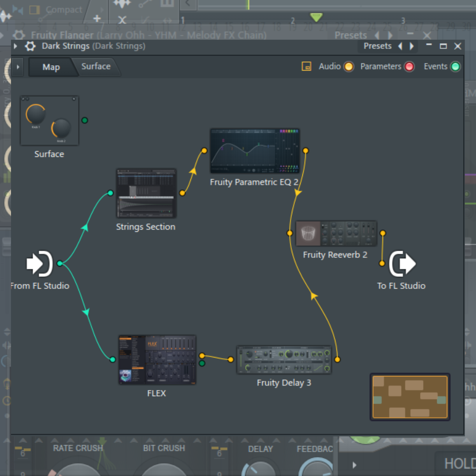Expand the arrow left of the HOLD button
476x476 pixels.
tap(354, 465)
